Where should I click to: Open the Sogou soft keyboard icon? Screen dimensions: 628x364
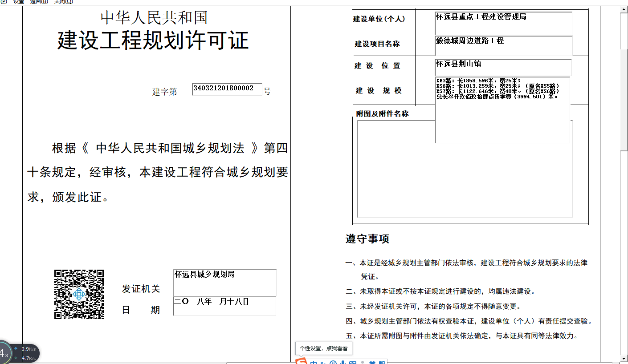pos(353,363)
